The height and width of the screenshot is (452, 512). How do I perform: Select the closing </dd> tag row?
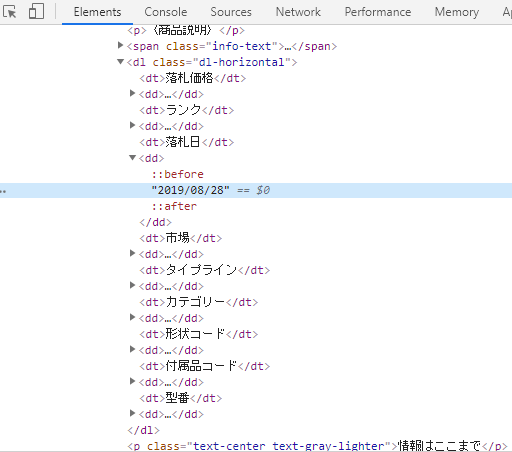tap(155, 222)
